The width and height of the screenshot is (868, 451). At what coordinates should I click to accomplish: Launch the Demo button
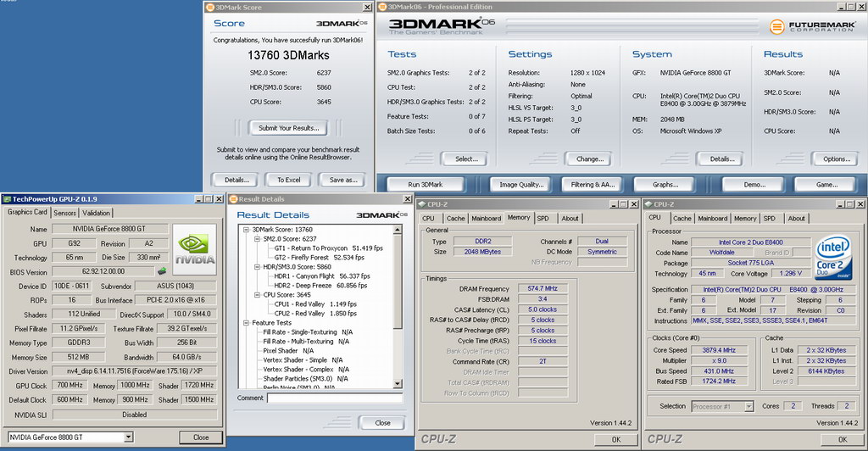click(x=754, y=184)
